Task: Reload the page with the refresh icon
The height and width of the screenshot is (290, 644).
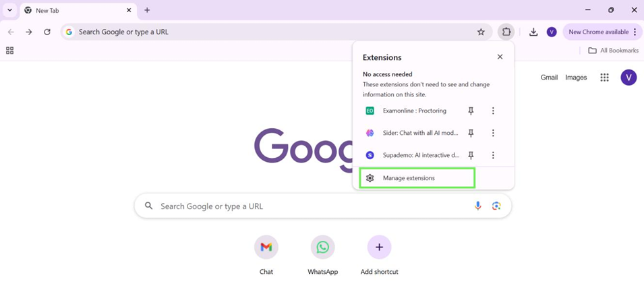Action: pos(47,32)
